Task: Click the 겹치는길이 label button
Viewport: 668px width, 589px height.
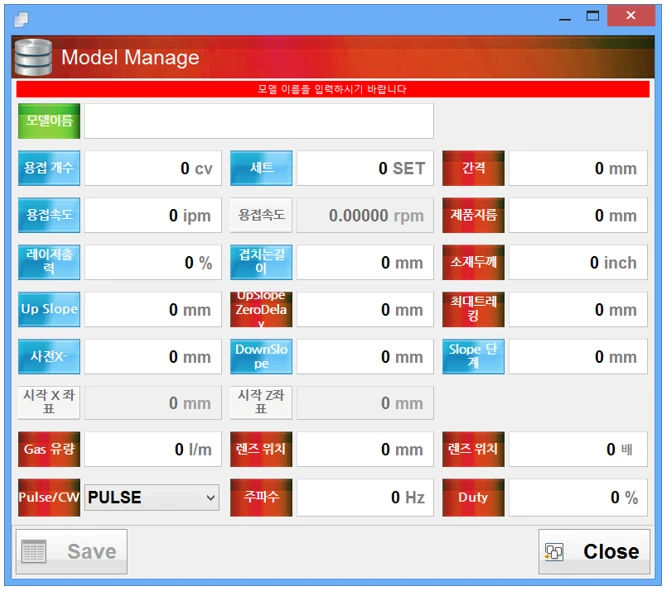Action: (261, 262)
